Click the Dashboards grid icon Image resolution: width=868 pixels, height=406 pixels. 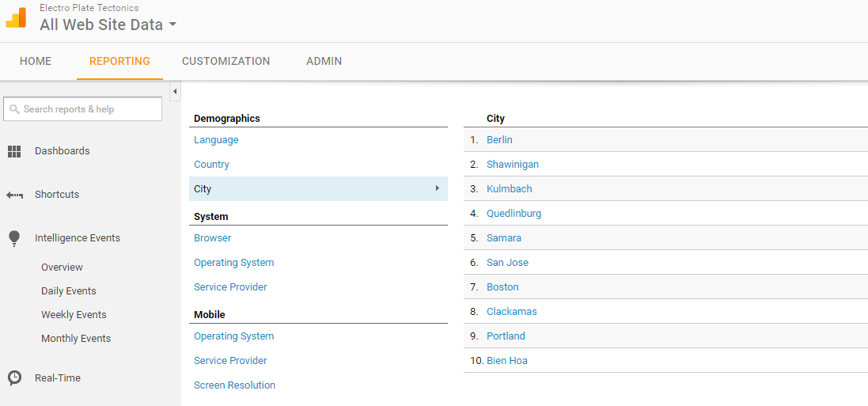coord(14,151)
